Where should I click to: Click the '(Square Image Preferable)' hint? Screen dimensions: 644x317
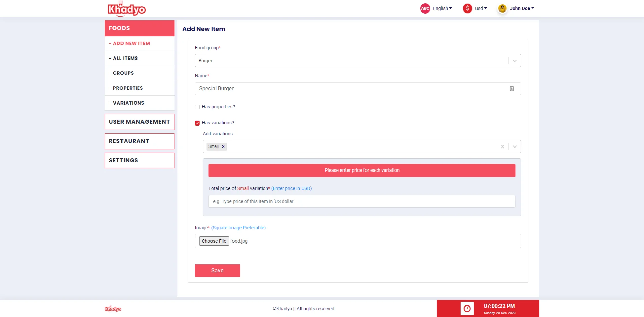tap(238, 228)
